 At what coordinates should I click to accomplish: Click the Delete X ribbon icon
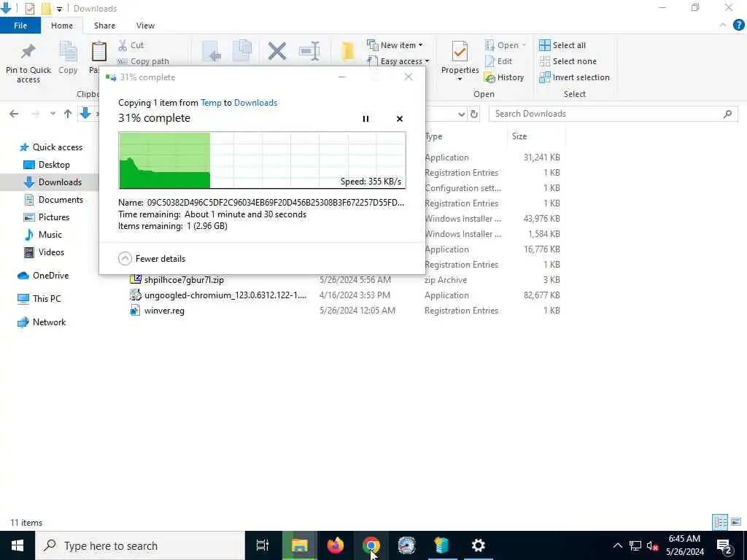(x=276, y=52)
